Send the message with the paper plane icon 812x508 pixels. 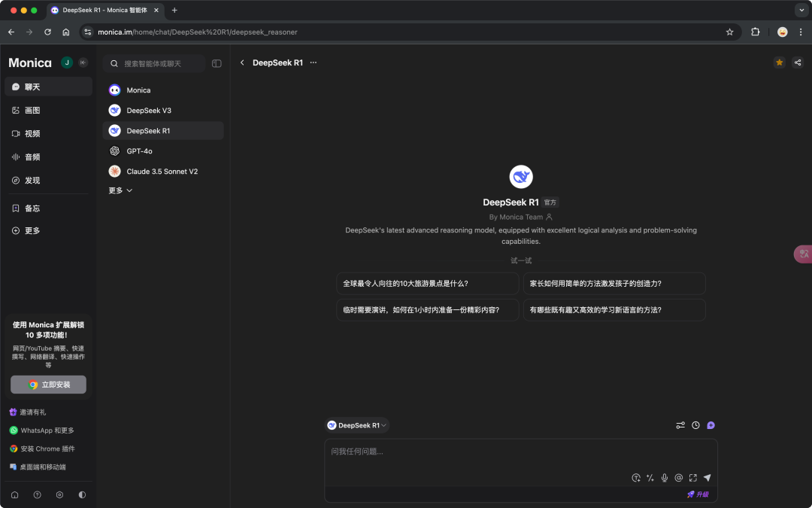point(707,478)
